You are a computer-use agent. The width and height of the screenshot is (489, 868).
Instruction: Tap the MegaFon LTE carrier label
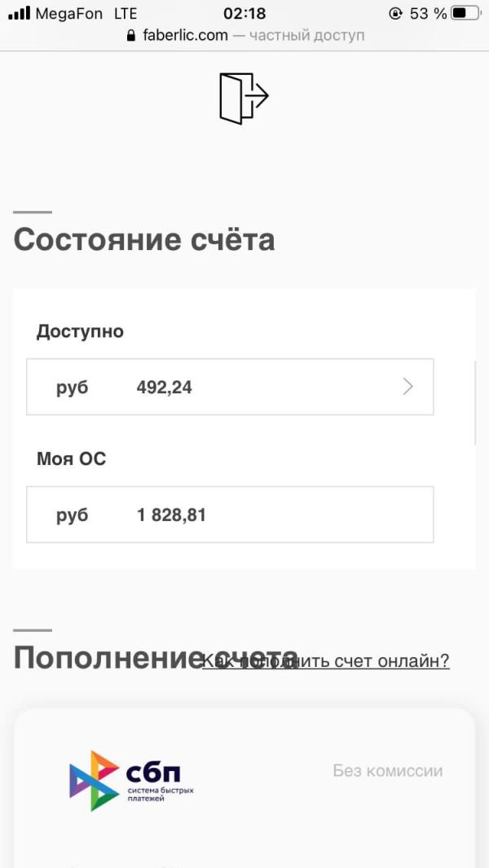tap(86, 13)
